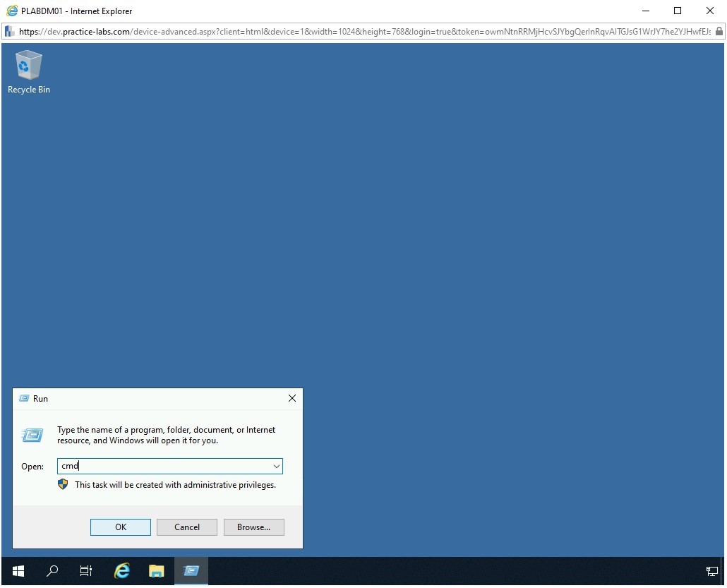The height and width of the screenshot is (588, 727).
Task: Launch Internet Explorer from the taskbar
Action: (x=122, y=571)
